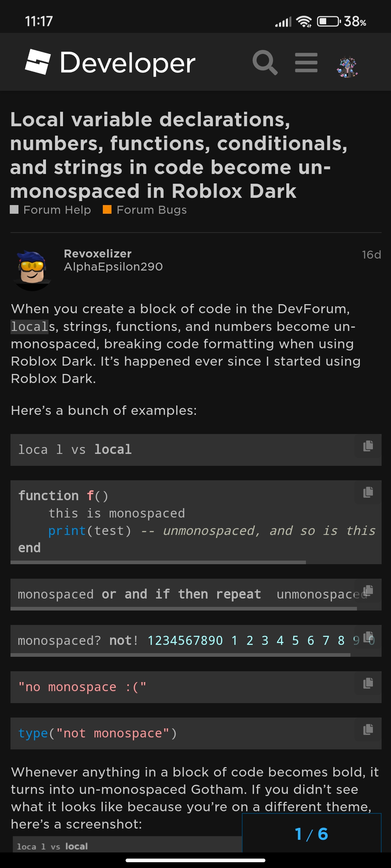Viewport: 391px width, 868px height.
Task: Open your profile avatar in header
Action: (x=348, y=67)
